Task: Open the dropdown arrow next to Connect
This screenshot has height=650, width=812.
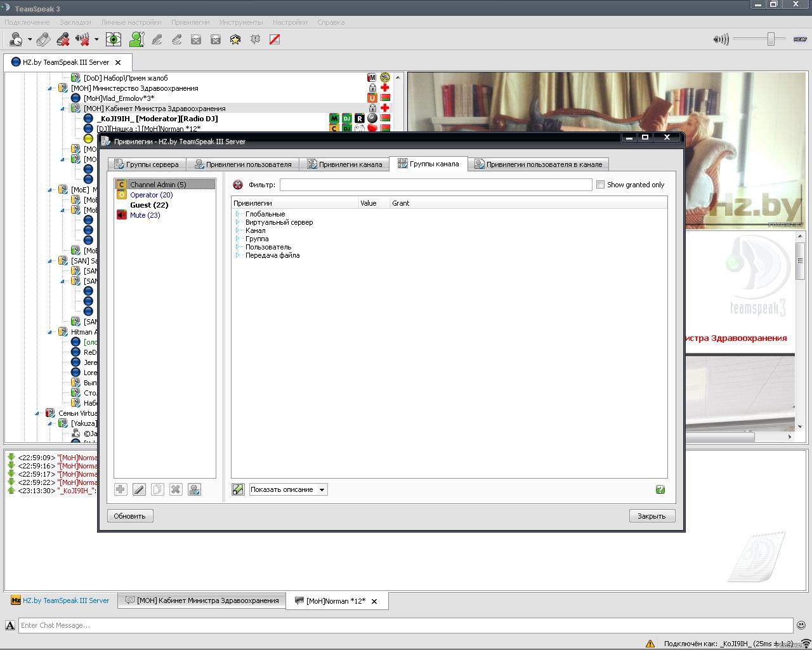Action: tap(30, 39)
